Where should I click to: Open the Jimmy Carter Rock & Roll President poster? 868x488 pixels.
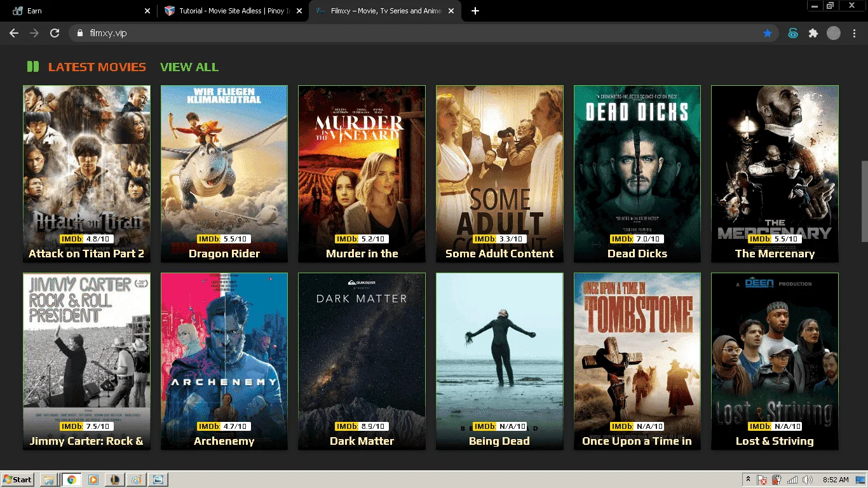(86, 362)
